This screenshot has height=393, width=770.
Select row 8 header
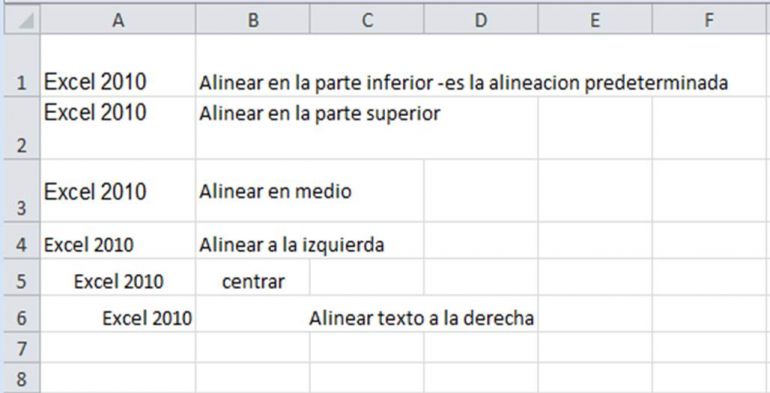coord(22,378)
